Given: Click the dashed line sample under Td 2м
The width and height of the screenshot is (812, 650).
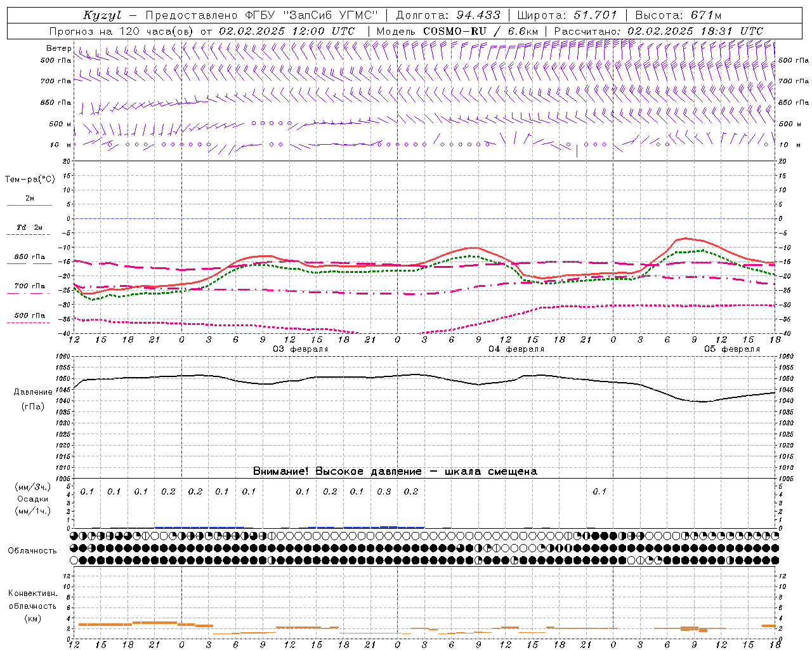Looking at the screenshot, I should (x=29, y=235).
